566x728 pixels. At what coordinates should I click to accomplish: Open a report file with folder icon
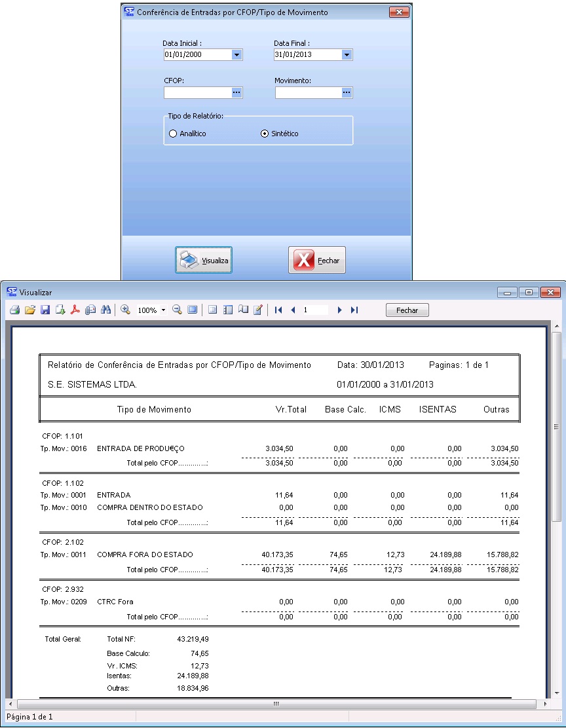pyautogui.click(x=29, y=310)
